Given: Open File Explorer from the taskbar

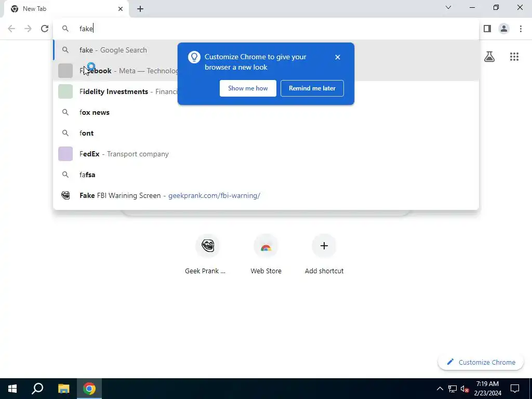Looking at the screenshot, I should 63,389.
